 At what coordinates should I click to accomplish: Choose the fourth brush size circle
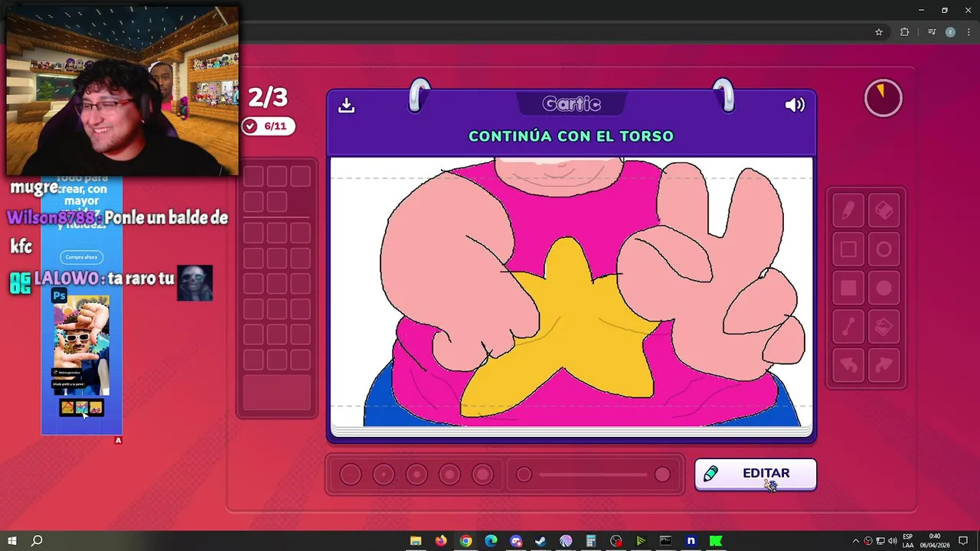click(449, 474)
